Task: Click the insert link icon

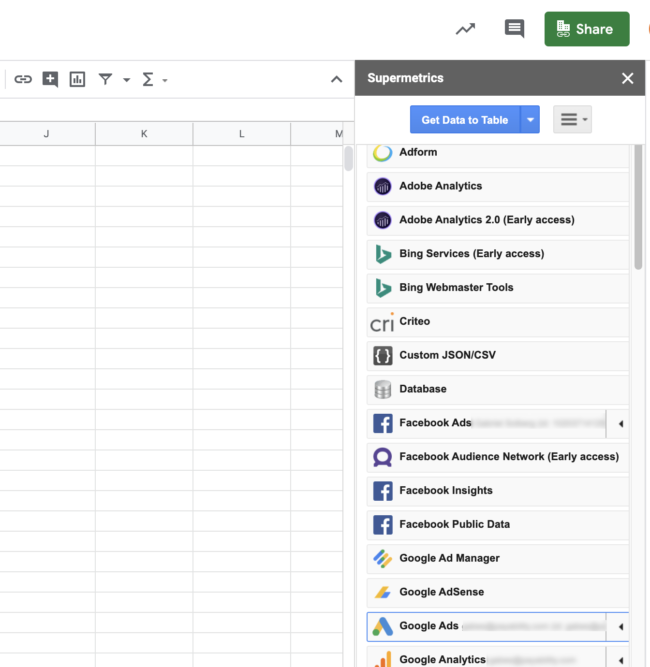Action: (x=23, y=79)
